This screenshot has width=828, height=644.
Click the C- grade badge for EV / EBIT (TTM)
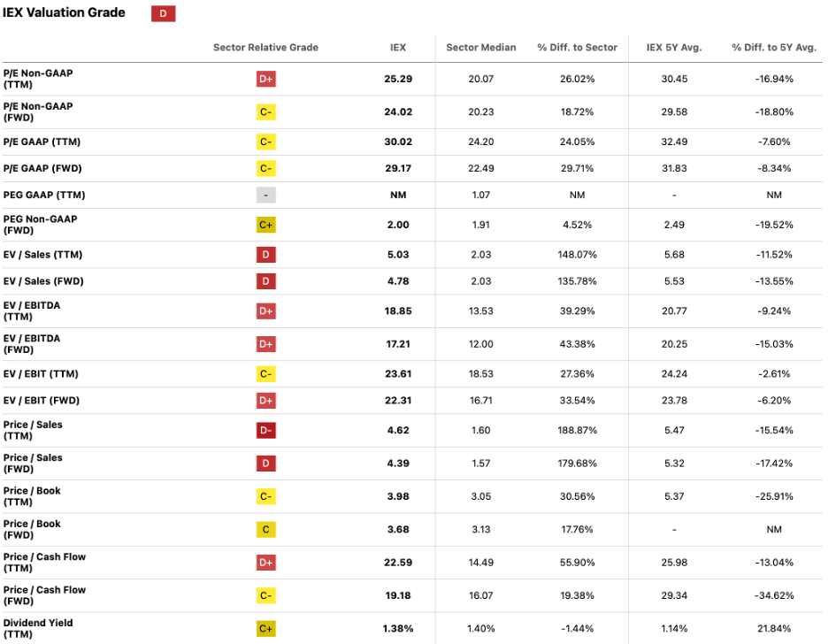click(265, 373)
